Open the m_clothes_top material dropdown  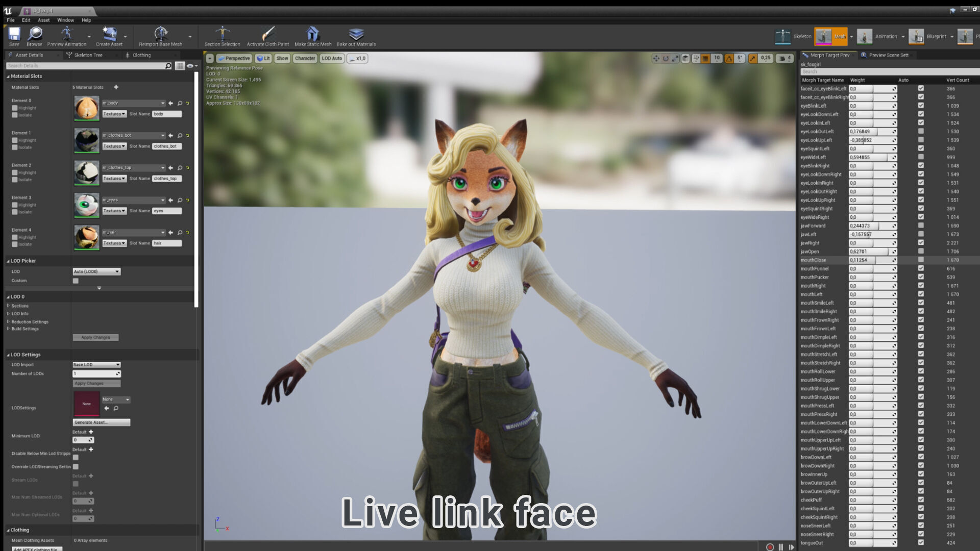pos(134,167)
